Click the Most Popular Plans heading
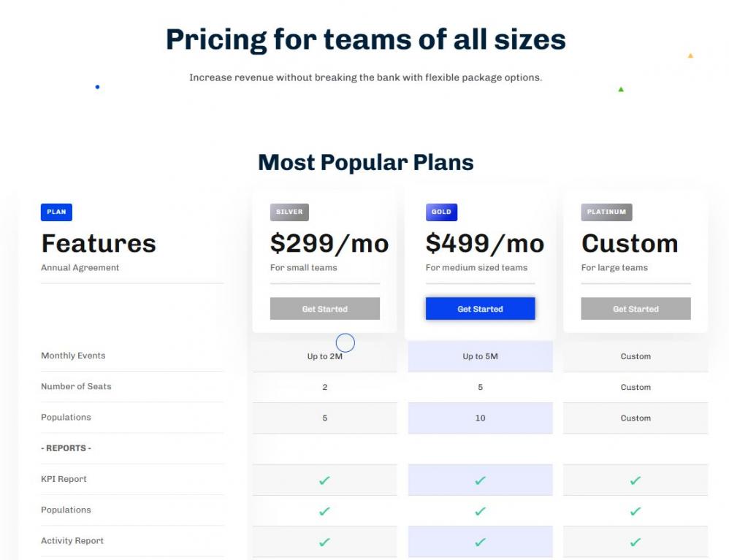 point(365,162)
